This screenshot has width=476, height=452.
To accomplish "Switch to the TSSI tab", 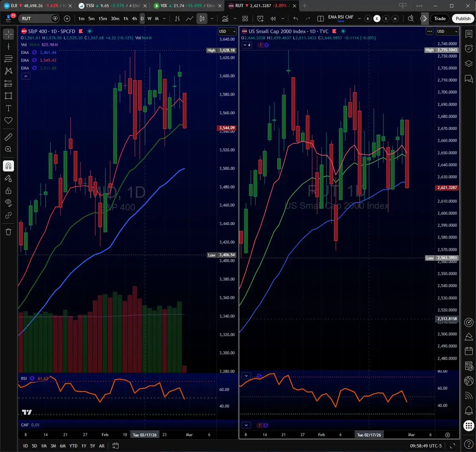I will [112, 6].
